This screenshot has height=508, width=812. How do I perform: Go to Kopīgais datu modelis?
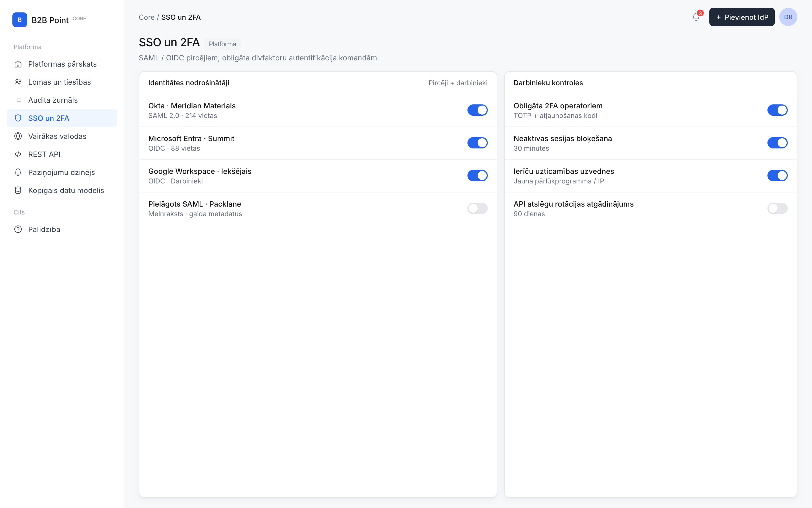point(62,190)
